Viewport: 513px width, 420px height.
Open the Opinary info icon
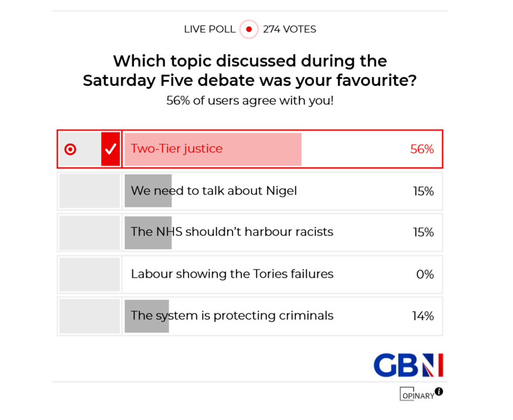[439, 391]
